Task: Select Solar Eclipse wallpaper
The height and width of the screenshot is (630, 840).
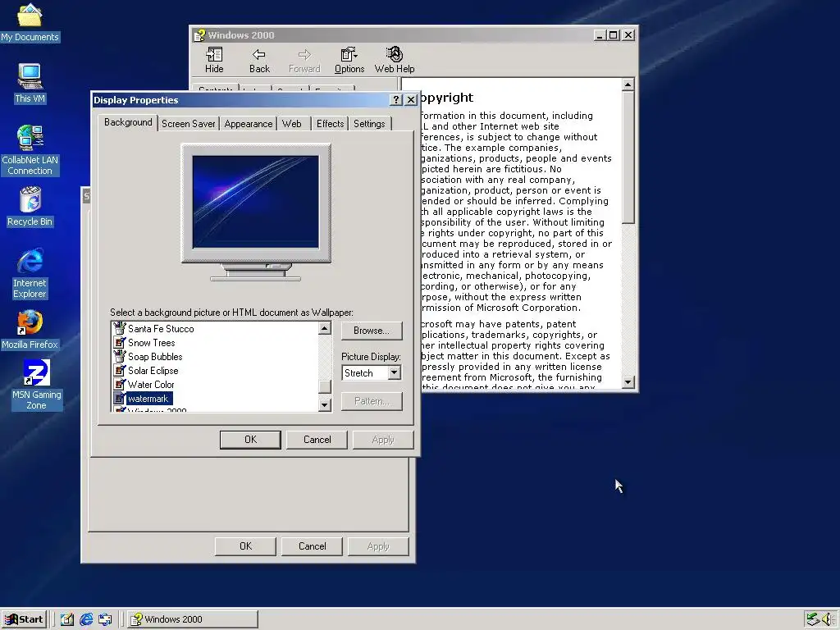Action: click(x=153, y=370)
